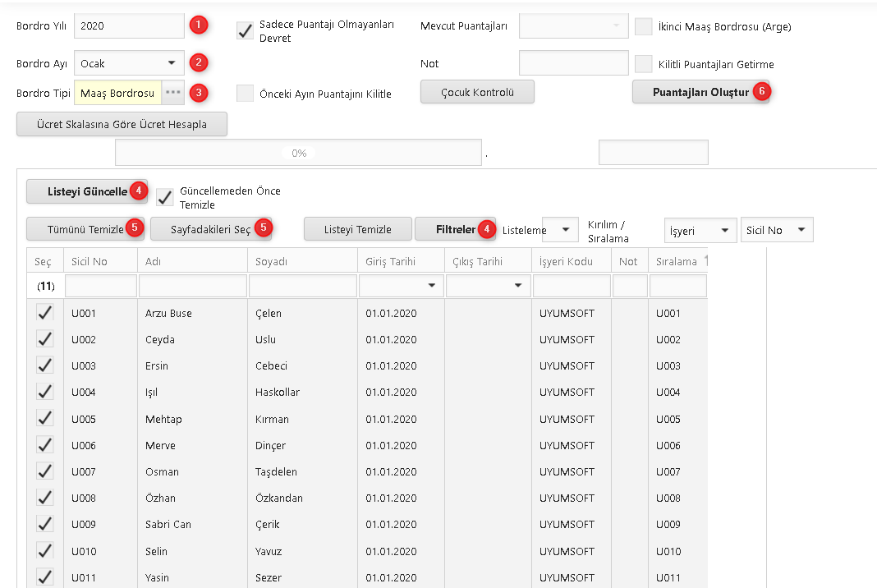877x588 pixels.
Task: Toggle Sadece Puantajı Olmayanları Devret checkbox
Action: (x=245, y=31)
